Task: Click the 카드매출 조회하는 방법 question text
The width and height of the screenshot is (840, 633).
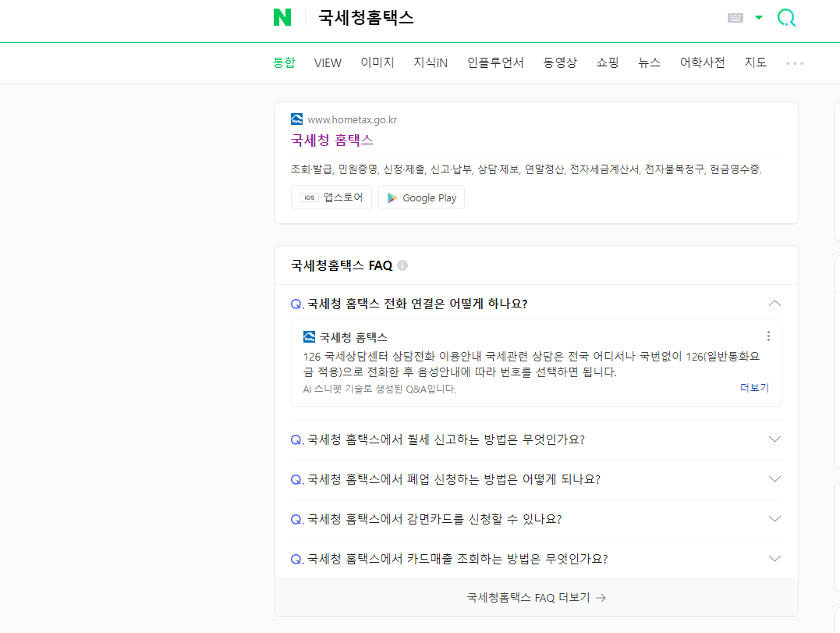Action: [x=458, y=559]
